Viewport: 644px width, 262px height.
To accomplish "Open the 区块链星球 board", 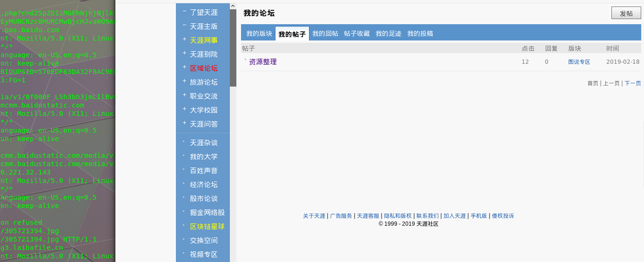I will (x=208, y=227).
